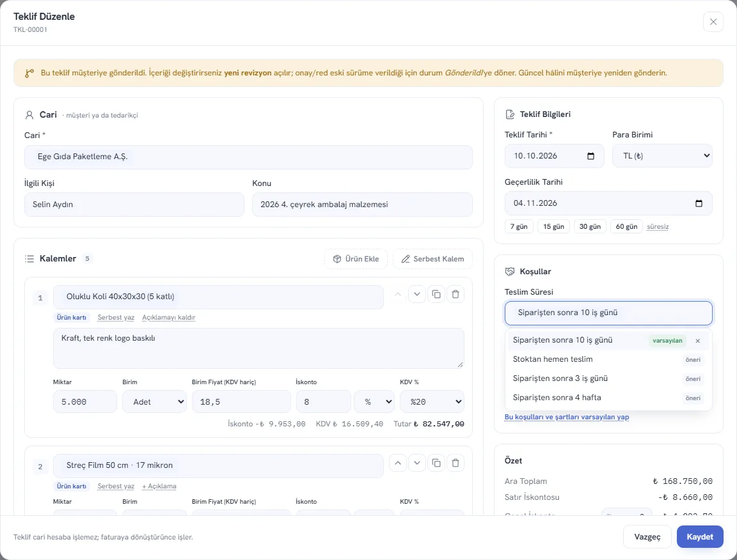Duplicate the Oluklu Koli line item

[x=436, y=295]
